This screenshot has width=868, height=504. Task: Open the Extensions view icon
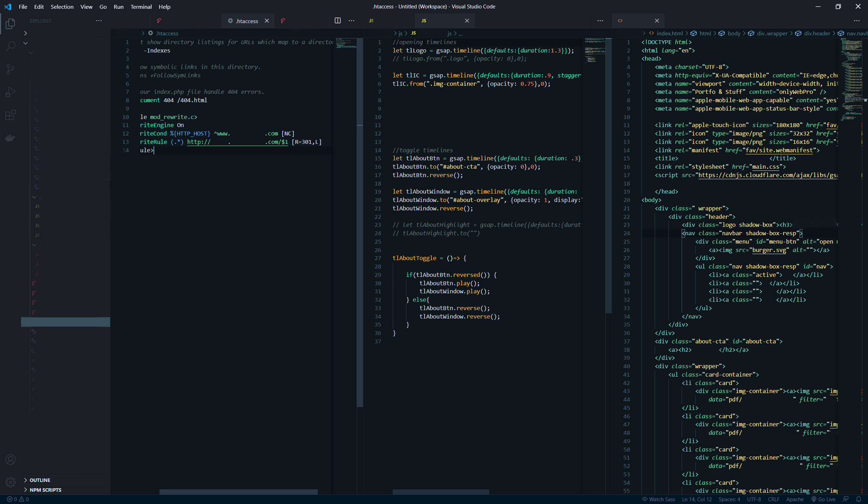[10, 115]
